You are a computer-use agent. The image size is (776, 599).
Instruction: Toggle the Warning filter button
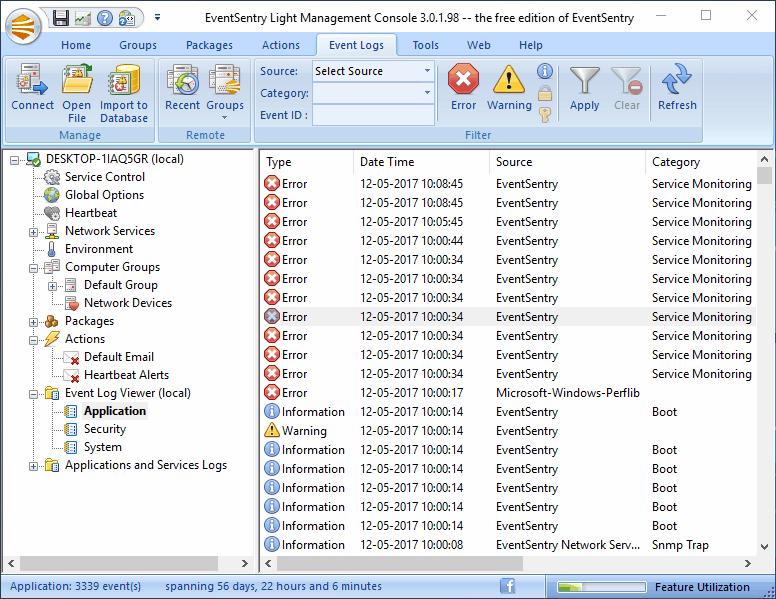tap(509, 87)
